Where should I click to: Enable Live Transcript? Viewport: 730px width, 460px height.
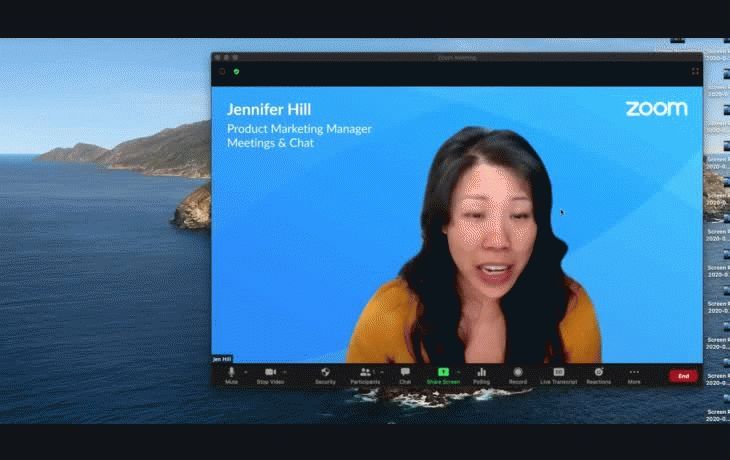[559, 375]
